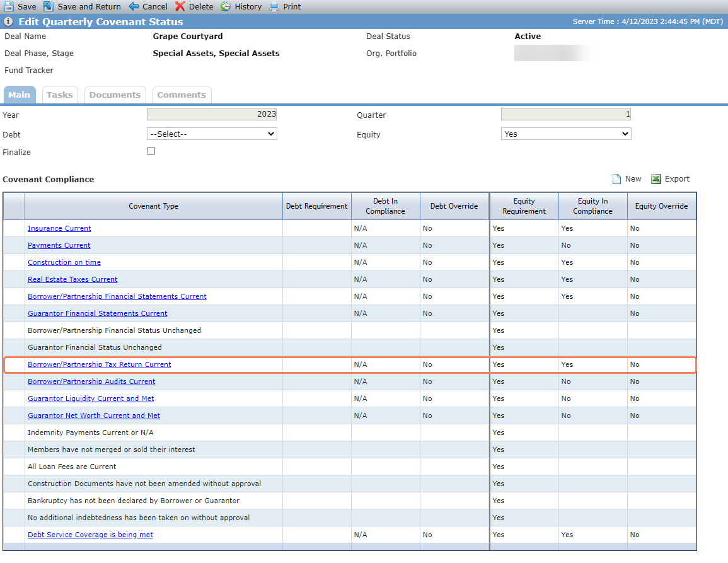Click All Loan Fees are Current text
728x563 pixels.
[72, 467]
